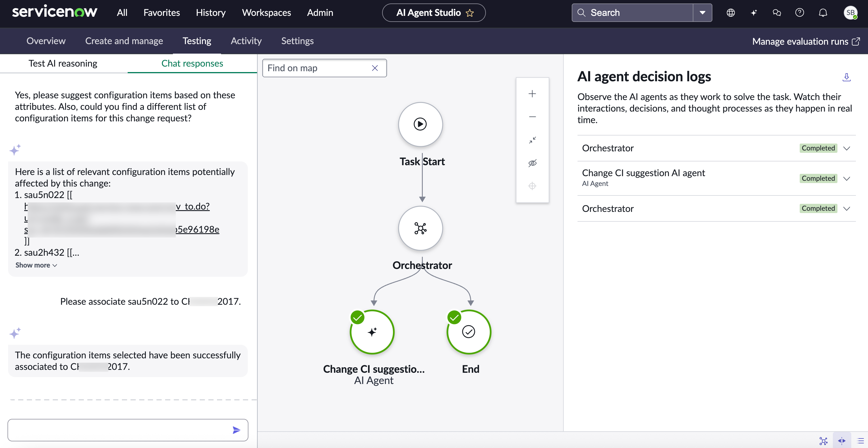The image size is (868, 448).
Task: Go to the Overview tab
Action: tap(46, 41)
